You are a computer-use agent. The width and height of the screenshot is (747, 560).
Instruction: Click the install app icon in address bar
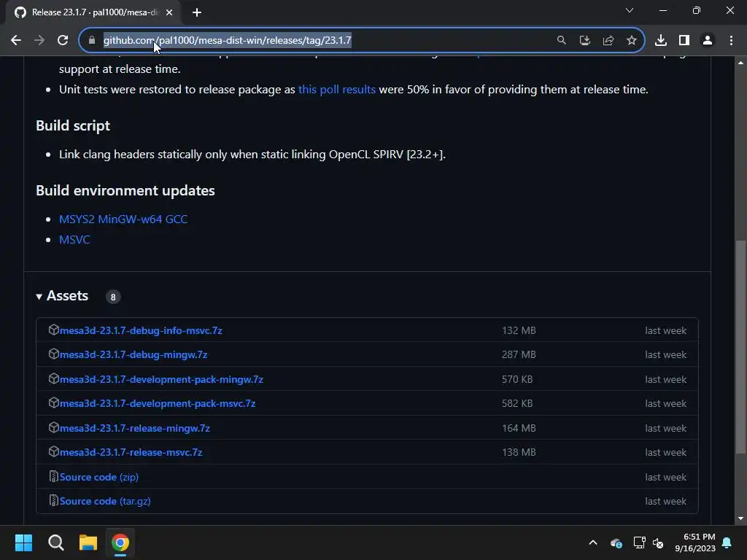[x=585, y=41]
